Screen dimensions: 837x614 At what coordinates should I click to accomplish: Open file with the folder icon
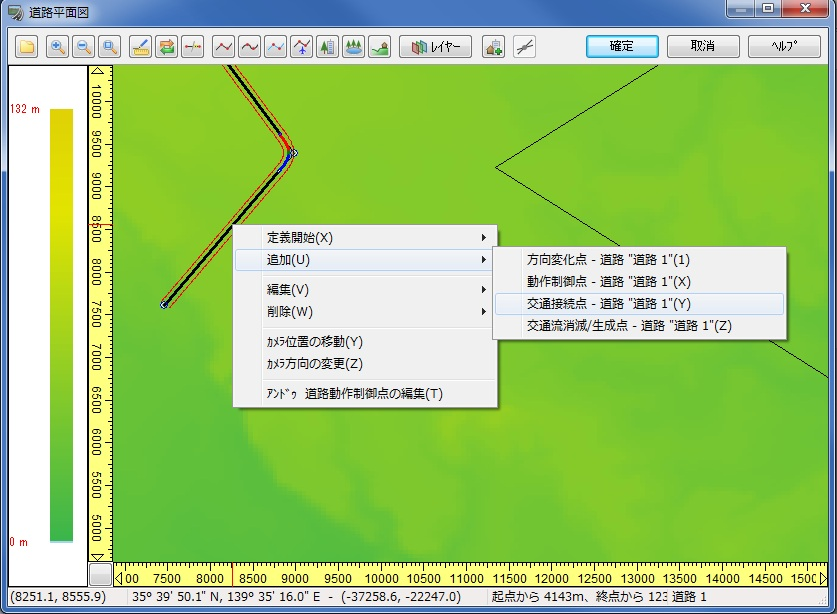[27, 46]
